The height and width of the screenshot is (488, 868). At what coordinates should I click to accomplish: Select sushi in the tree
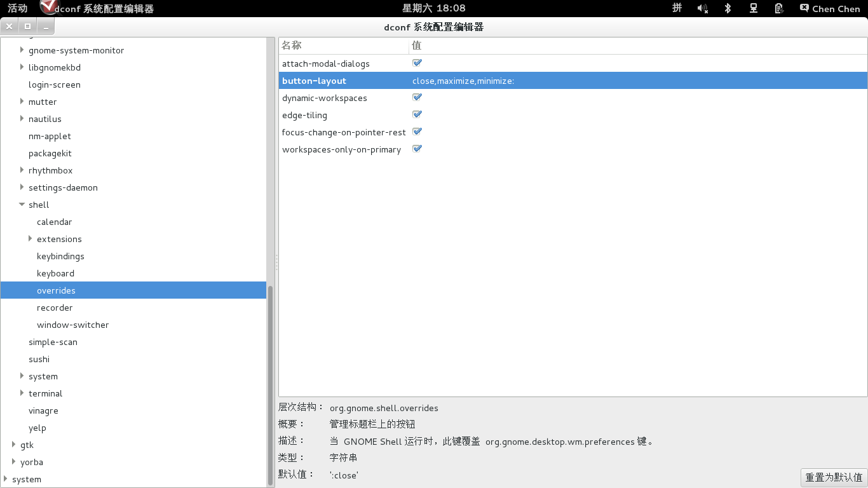click(39, 359)
